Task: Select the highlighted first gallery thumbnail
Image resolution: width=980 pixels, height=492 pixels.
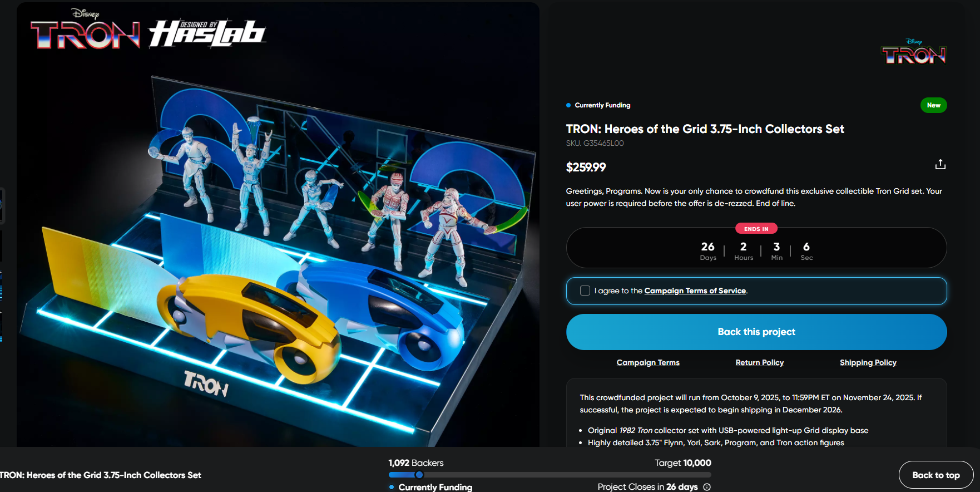Action: point(2,205)
